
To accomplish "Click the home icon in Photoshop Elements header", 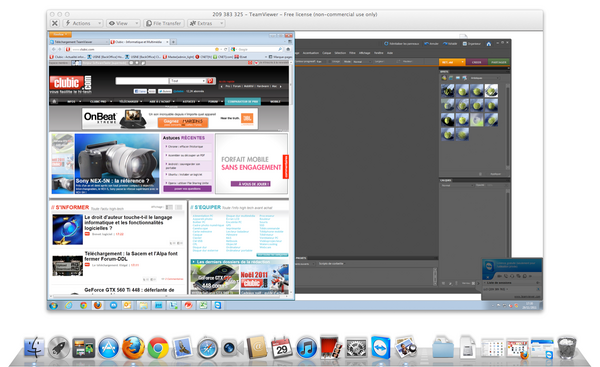I will [x=489, y=44].
